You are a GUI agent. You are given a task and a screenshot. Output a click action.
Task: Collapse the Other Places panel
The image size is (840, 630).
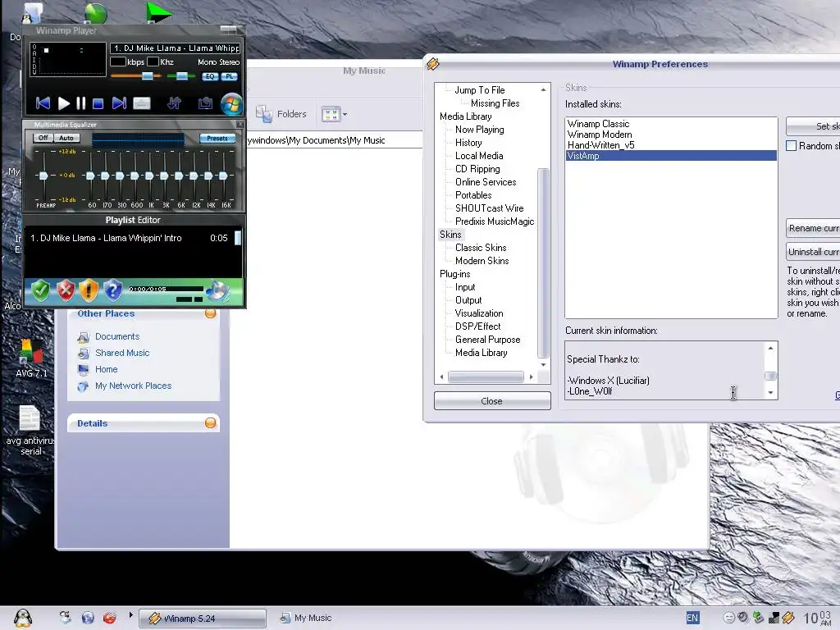click(x=211, y=313)
